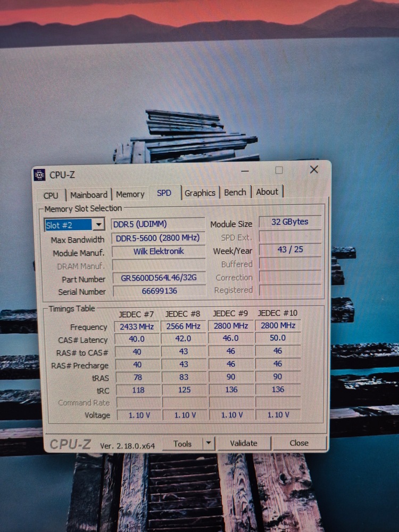Maximize the CPU-Z window
The height and width of the screenshot is (532, 399).
tap(279, 170)
